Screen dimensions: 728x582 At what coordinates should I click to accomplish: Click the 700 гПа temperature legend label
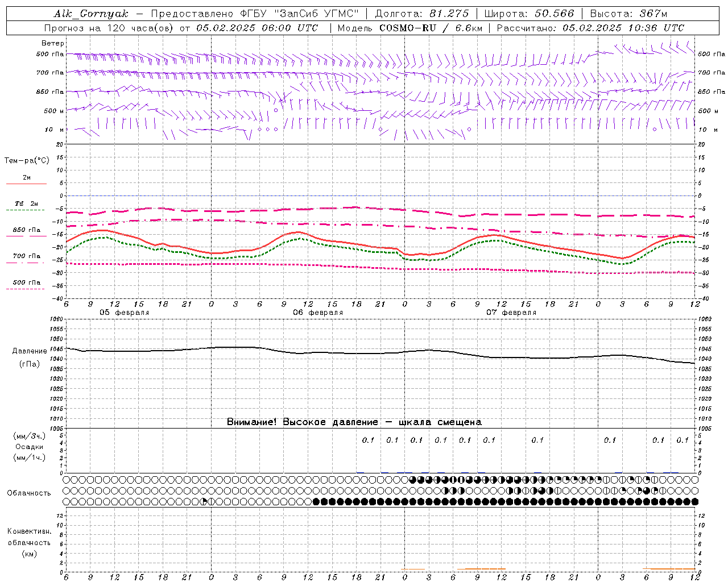(27, 256)
